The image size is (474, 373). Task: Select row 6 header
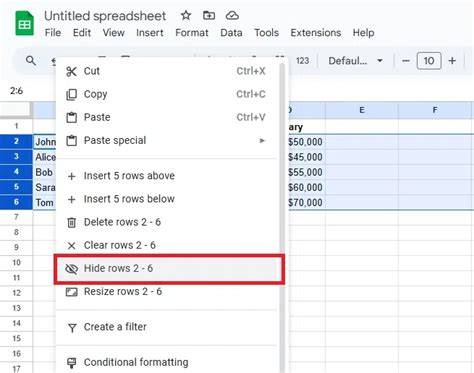16,202
